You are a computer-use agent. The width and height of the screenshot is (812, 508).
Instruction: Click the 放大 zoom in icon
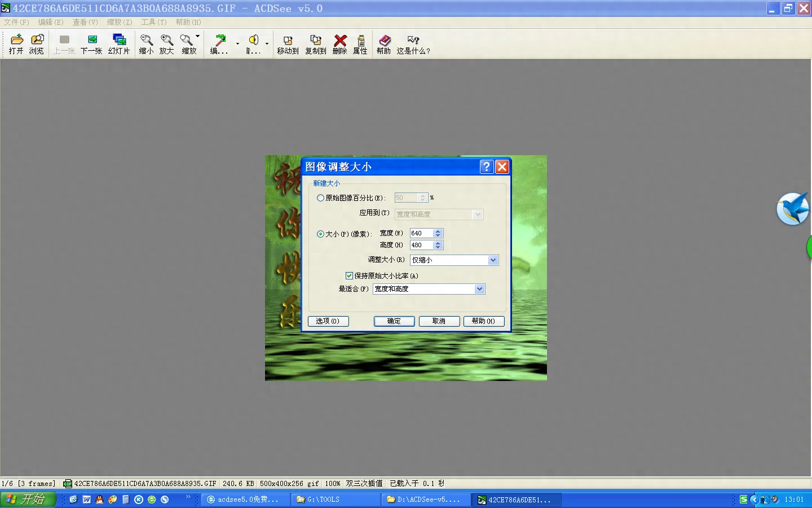(166, 44)
